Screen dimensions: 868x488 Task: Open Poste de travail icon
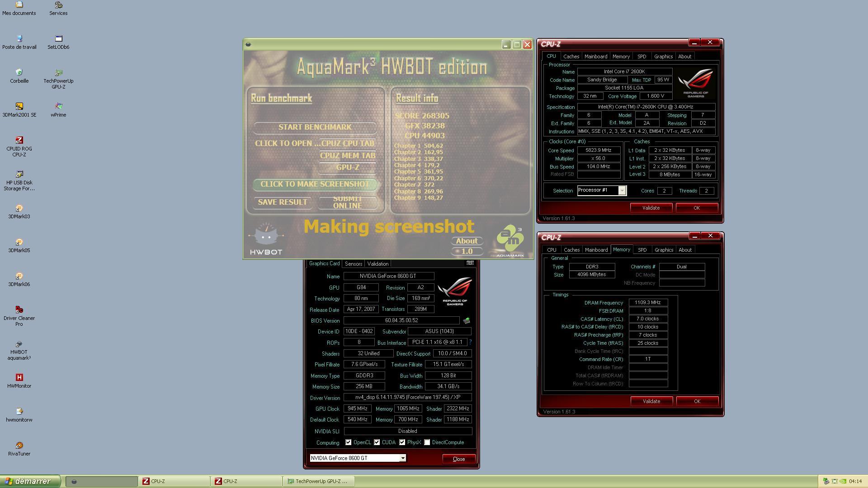tap(19, 42)
